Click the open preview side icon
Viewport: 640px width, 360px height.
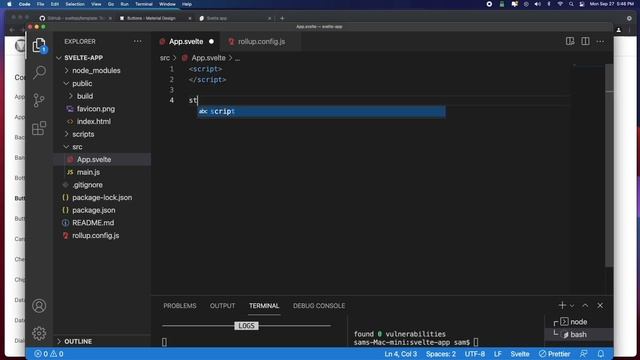(570, 41)
